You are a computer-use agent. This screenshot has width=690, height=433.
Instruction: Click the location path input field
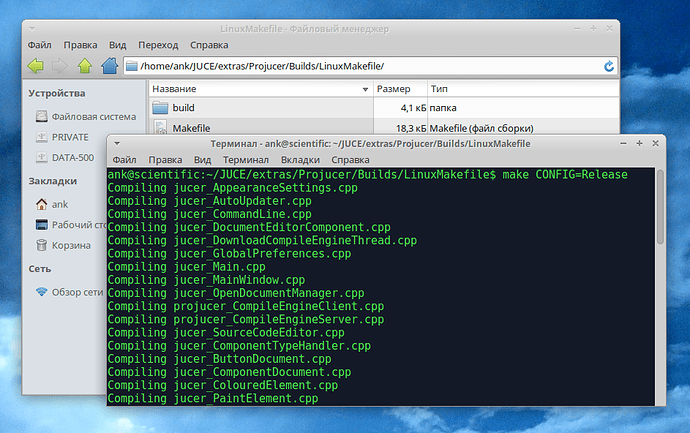click(x=370, y=66)
